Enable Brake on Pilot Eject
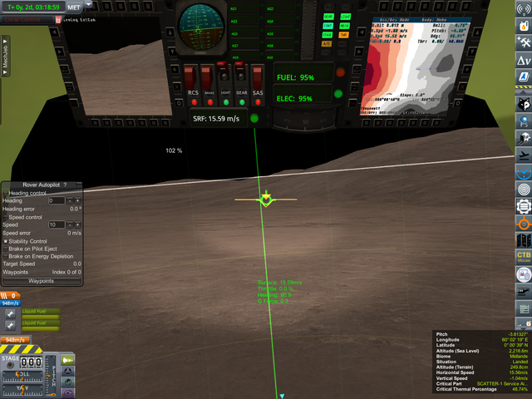Image resolution: width=532 pixels, height=399 pixels. 6,249
